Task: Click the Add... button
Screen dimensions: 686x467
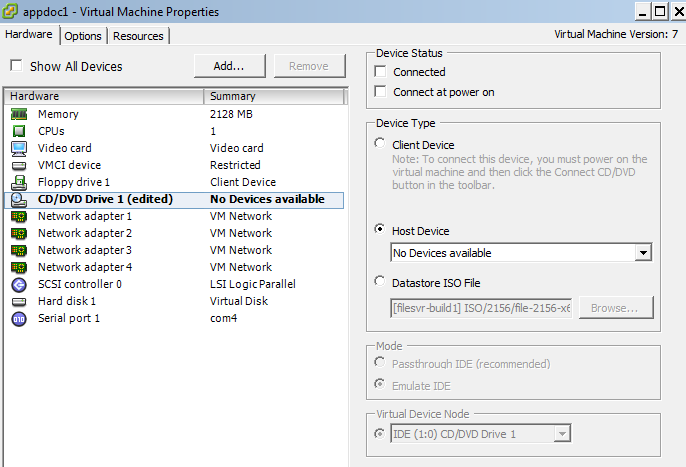Action: click(x=229, y=66)
